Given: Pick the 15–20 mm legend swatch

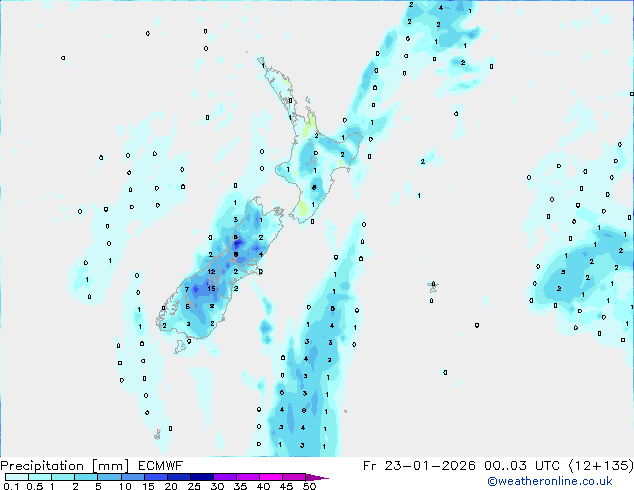Looking at the screenshot, I should [155, 477].
